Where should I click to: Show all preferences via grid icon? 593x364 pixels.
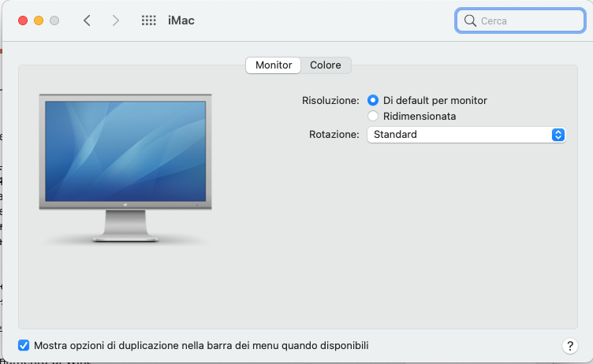coord(148,20)
